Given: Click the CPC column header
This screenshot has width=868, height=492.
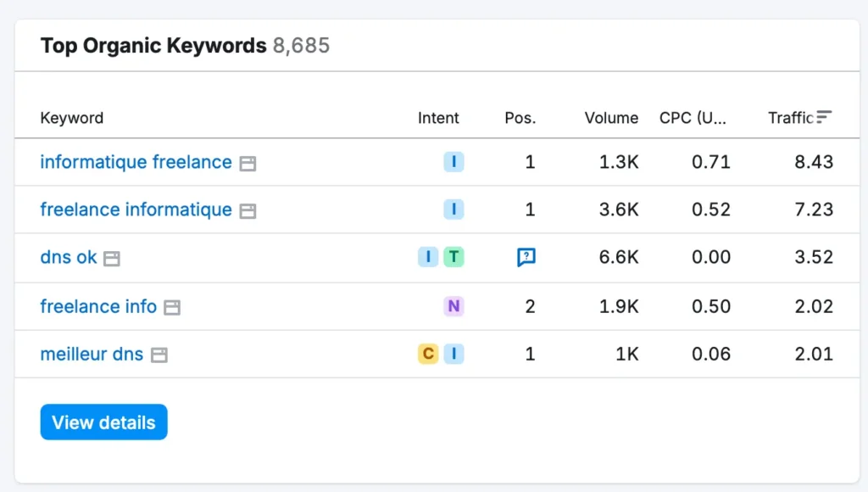Looking at the screenshot, I should pos(693,118).
